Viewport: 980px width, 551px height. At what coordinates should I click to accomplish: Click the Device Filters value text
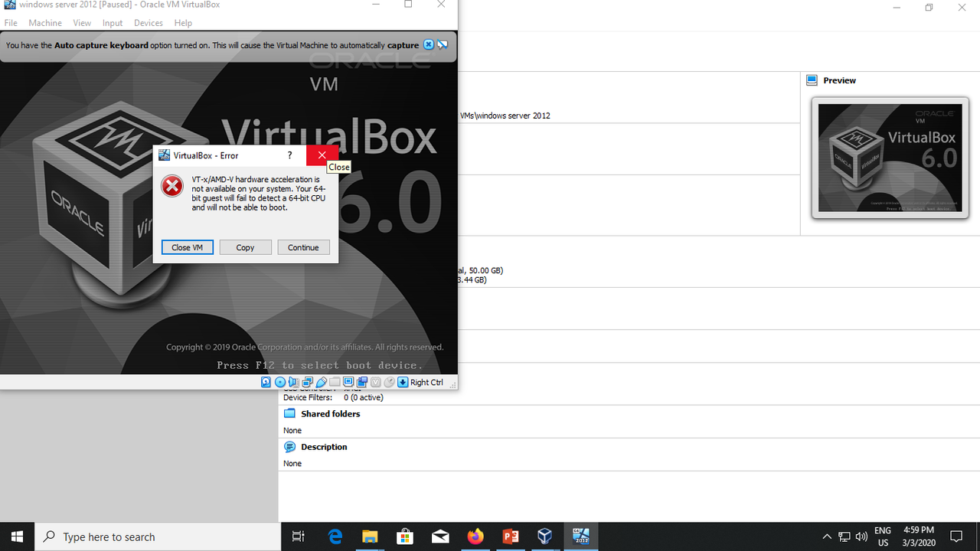point(364,397)
